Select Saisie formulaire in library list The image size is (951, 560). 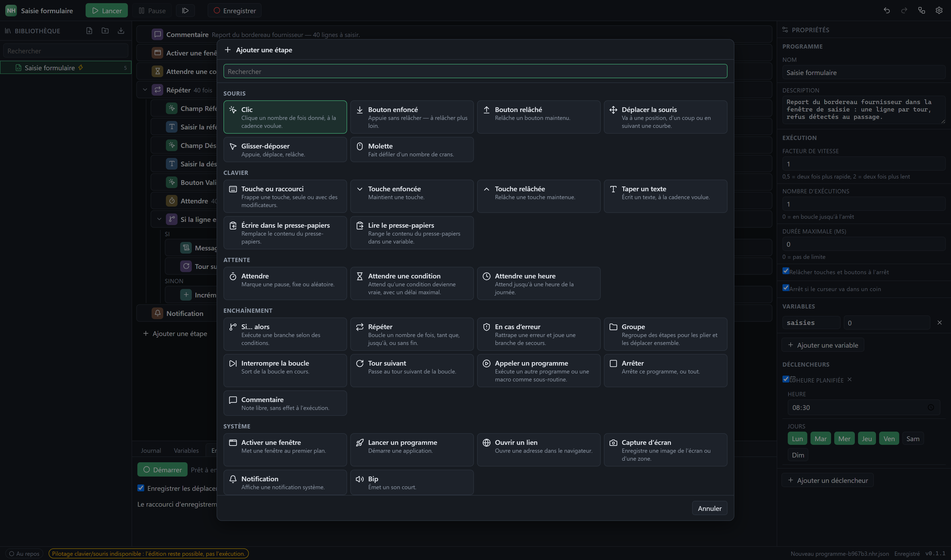66,68
